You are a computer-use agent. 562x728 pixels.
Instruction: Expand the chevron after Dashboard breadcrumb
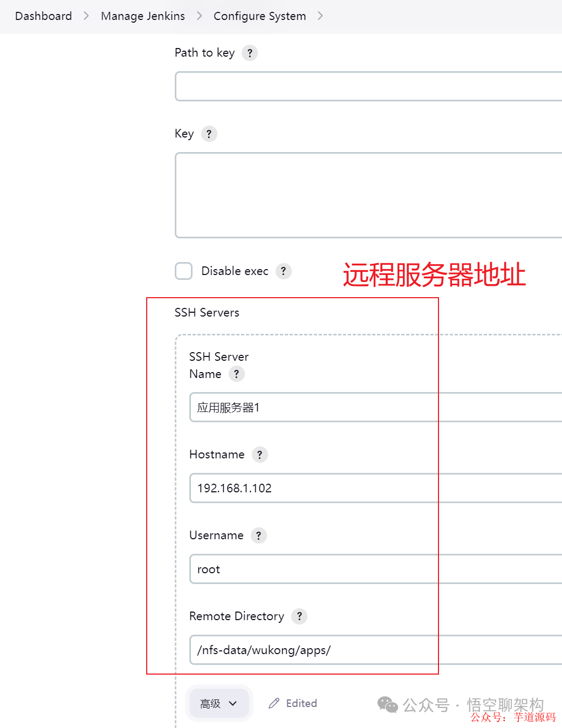(x=86, y=16)
